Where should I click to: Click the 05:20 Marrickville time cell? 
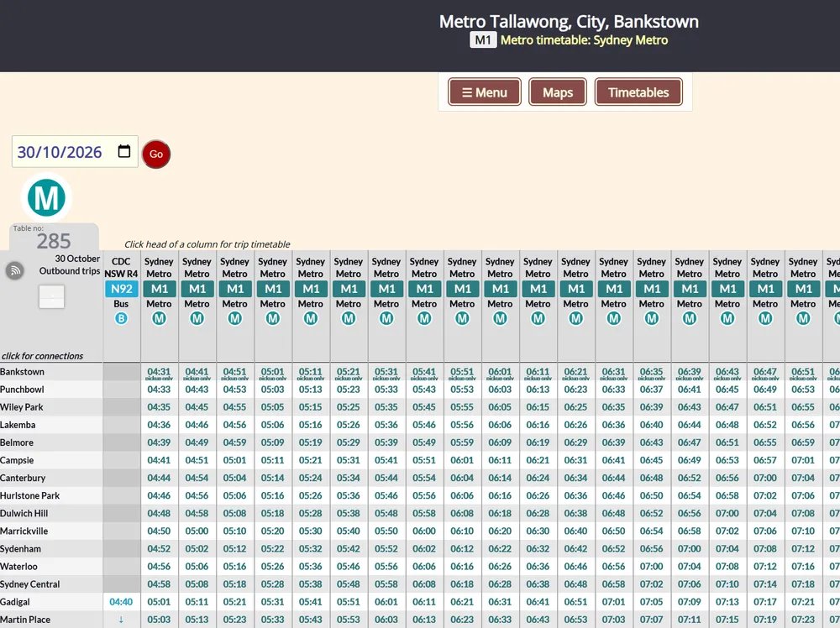tap(273, 531)
